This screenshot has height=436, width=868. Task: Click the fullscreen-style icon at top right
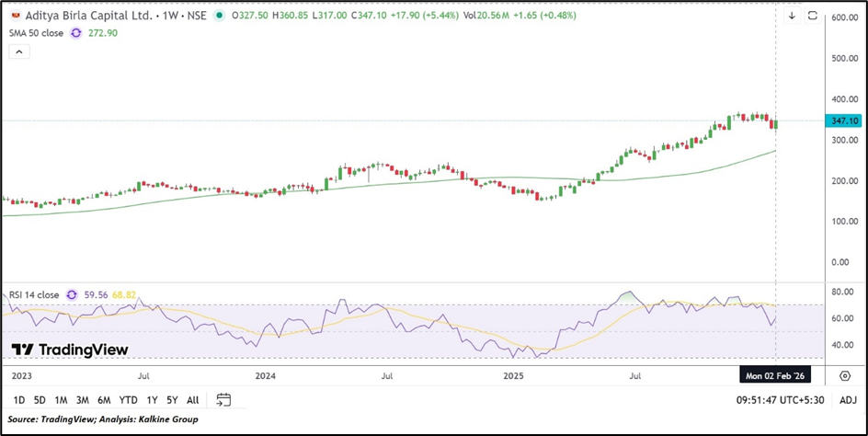[812, 17]
